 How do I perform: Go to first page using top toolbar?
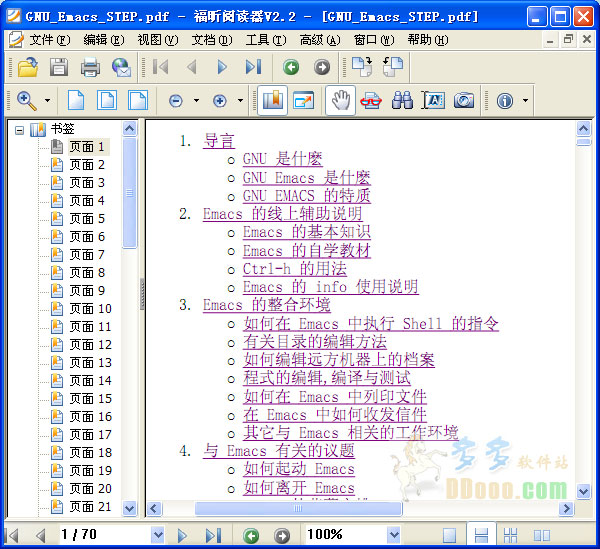(160, 67)
